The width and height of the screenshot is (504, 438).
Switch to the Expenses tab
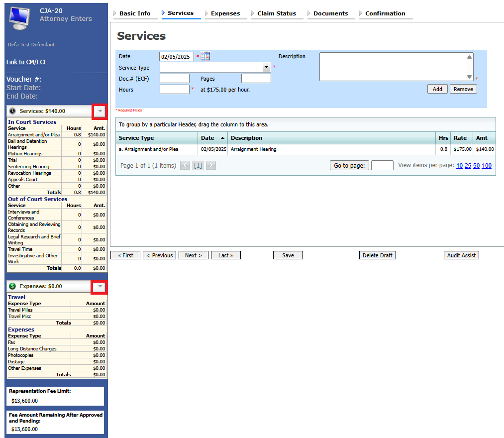coord(225,13)
